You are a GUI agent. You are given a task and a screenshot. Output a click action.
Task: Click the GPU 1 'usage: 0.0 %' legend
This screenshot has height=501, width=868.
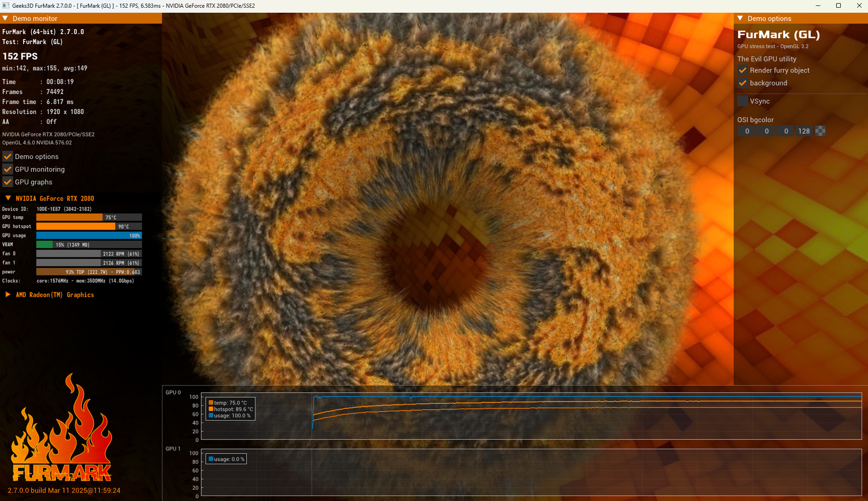pos(226,459)
